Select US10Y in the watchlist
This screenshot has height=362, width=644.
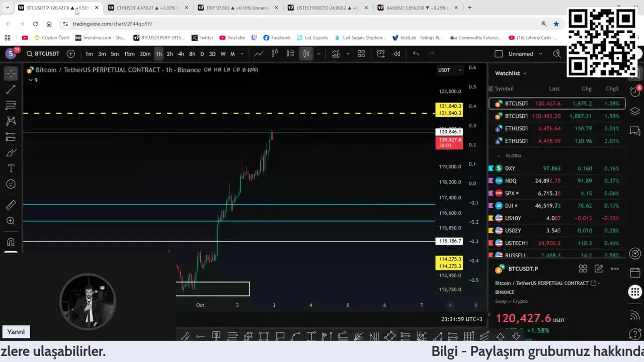[557, 218]
